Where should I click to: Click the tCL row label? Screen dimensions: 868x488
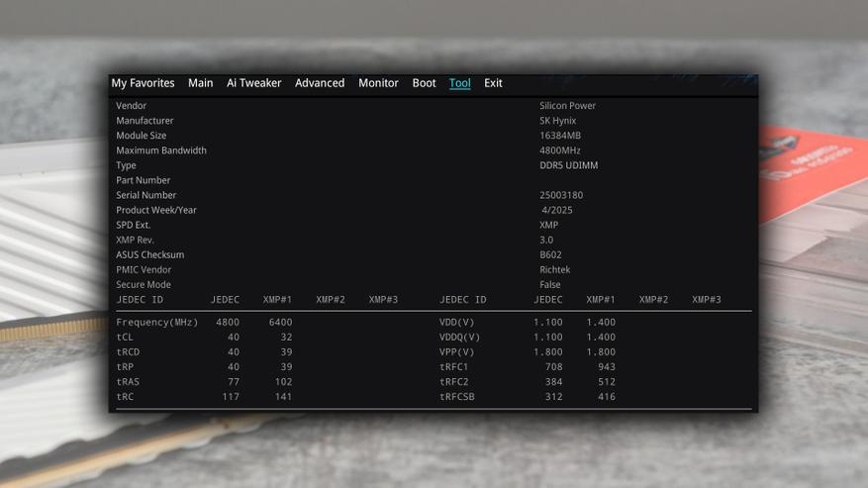point(125,338)
